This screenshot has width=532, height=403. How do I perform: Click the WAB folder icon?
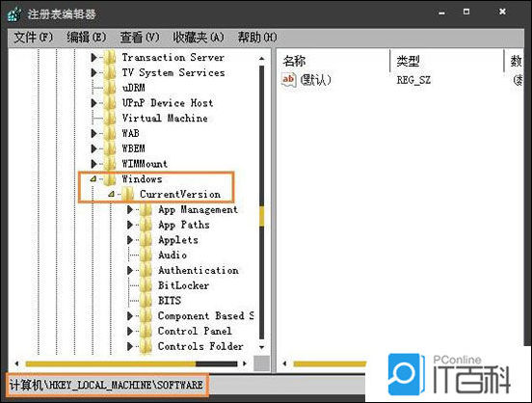point(110,133)
